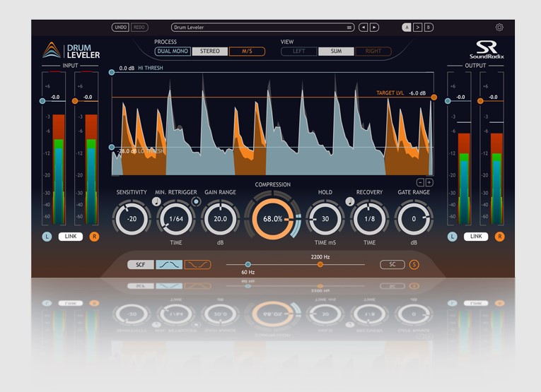Click the input LINK button

coord(71,237)
